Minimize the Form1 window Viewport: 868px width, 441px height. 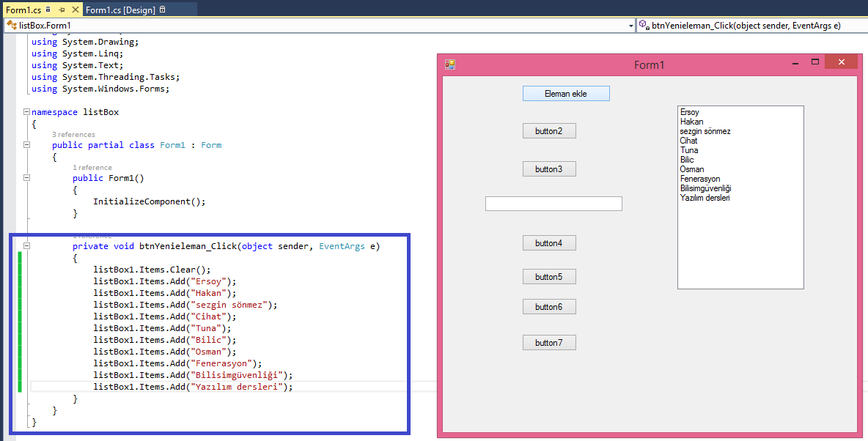point(795,63)
